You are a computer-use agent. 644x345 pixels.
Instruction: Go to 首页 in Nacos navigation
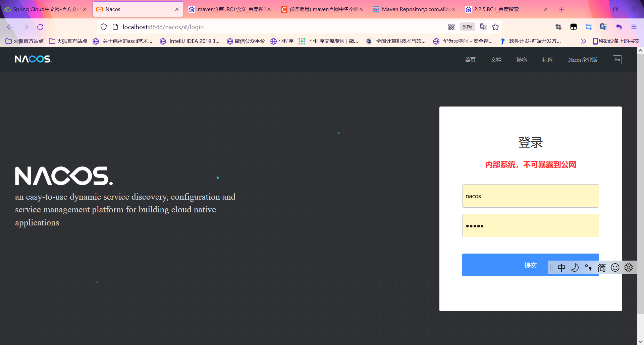[470, 60]
